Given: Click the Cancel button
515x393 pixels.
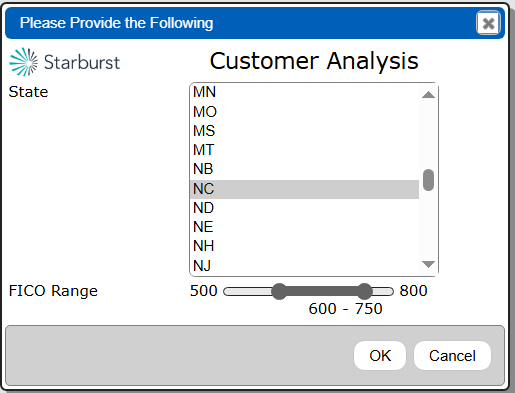Looking at the screenshot, I should tap(452, 356).
